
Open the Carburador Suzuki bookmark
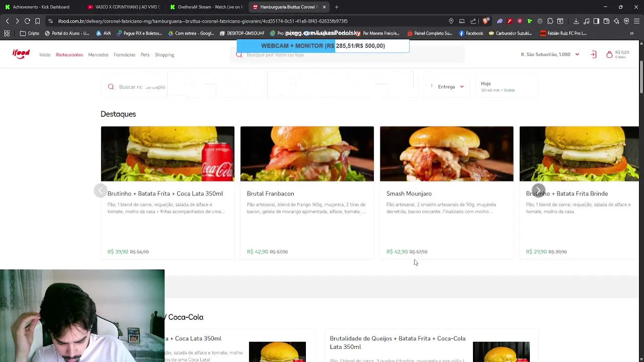pyautogui.click(x=510, y=33)
